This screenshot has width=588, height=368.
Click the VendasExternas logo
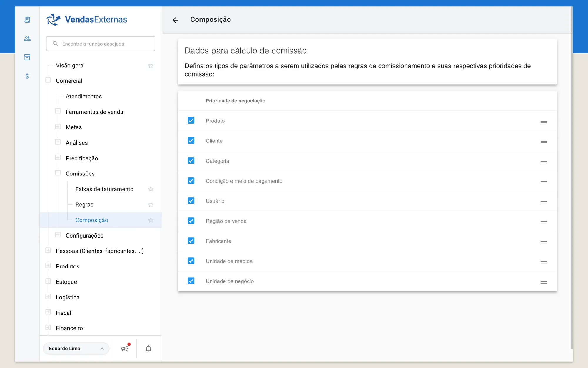click(87, 19)
